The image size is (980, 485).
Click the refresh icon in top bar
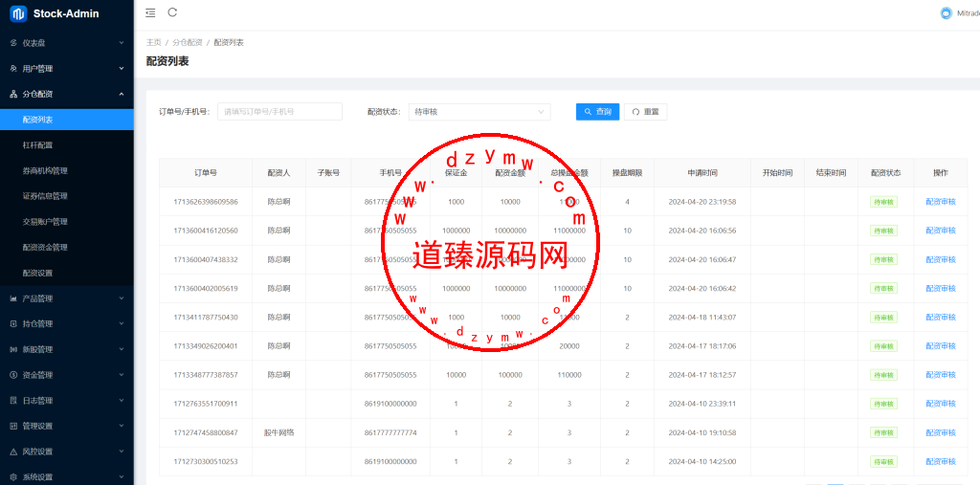[x=172, y=12]
